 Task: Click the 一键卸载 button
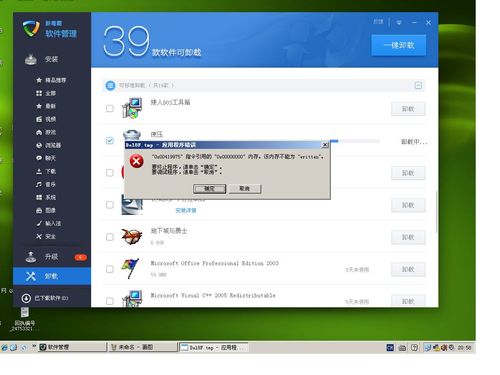pos(399,45)
